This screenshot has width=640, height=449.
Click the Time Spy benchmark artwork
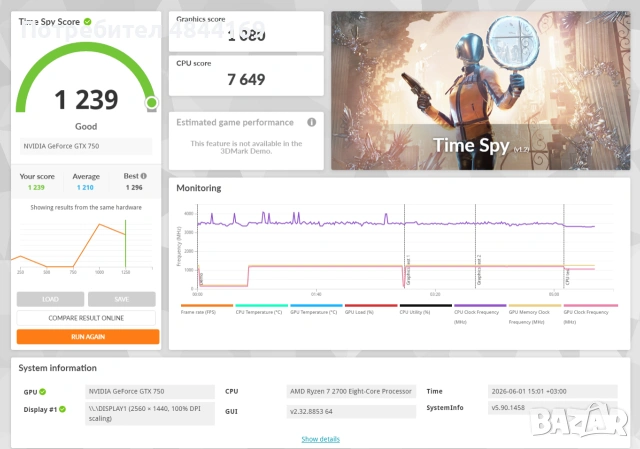pyautogui.click(x=480, y=90)
